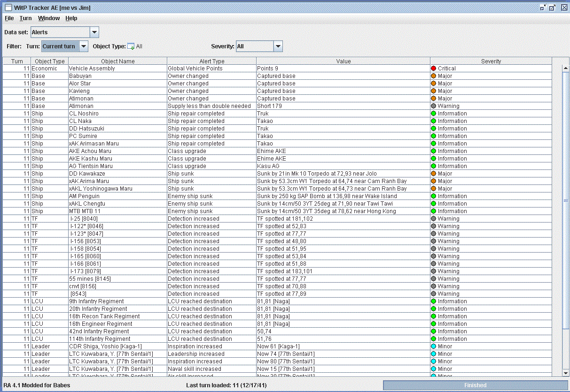This screenshot has height=392, width=570.
Task: Sort by the Turn column header
Action: click(17, 61)
